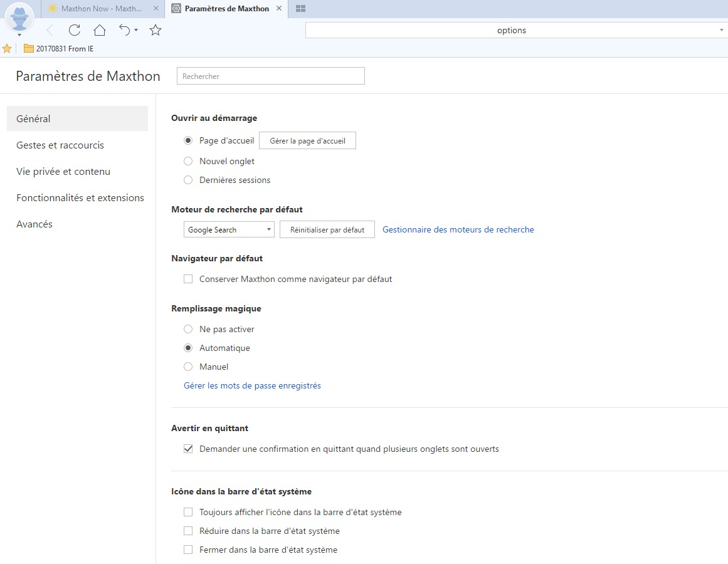Click the Avertir en quittant heading
The width and height of the screenshot is (728, 564).
point(209,428)
